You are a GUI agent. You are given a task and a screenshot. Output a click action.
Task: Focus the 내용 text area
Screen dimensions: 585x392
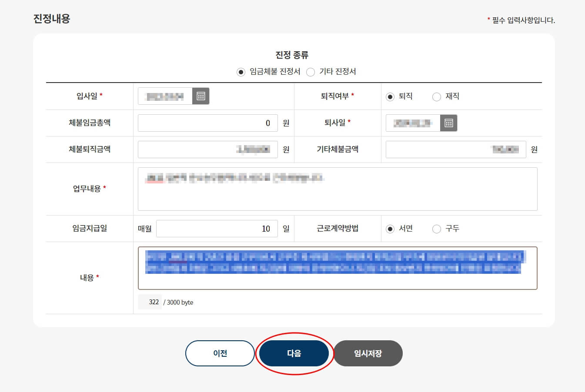click(338, 268)
